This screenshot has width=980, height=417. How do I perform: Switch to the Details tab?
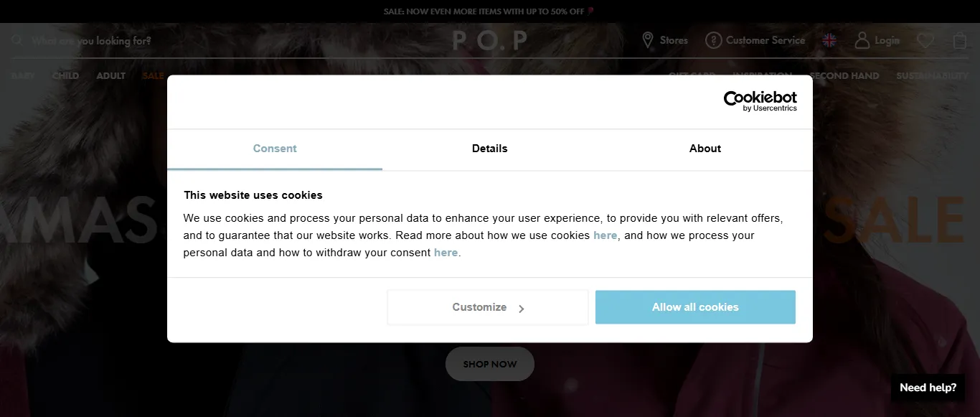(490, 149)
